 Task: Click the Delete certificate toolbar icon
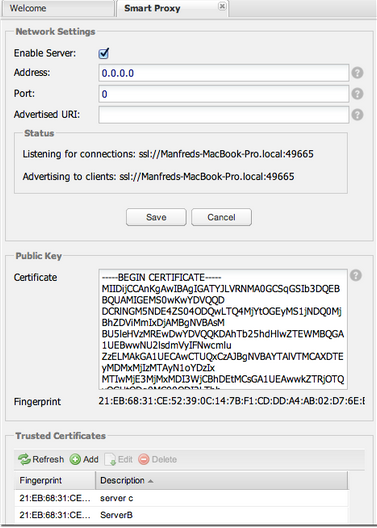(x=157, y=459)
